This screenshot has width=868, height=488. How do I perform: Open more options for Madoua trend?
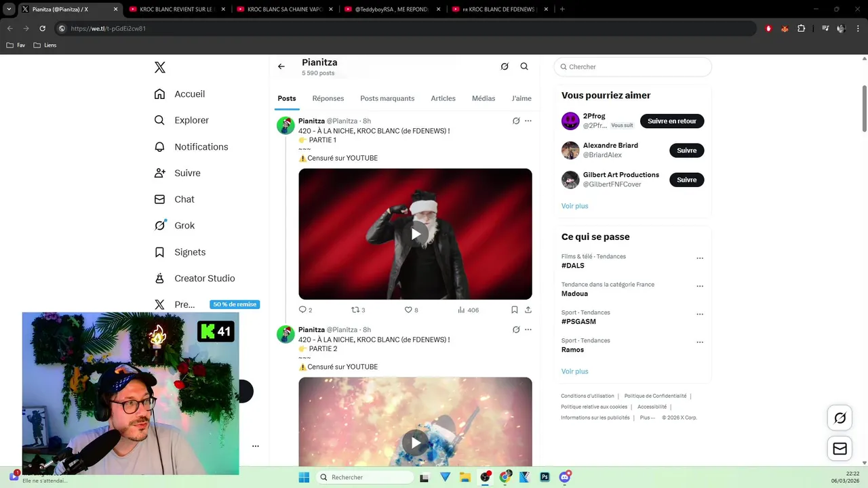(700, 286)
